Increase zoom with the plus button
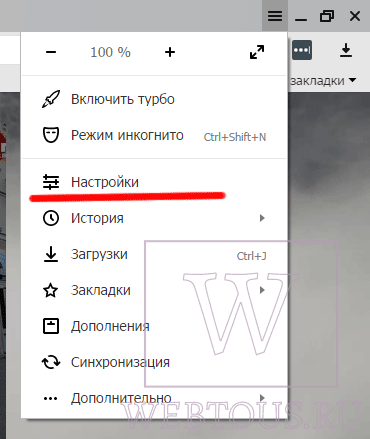This screenshot has width=370, height=439. 170,52
